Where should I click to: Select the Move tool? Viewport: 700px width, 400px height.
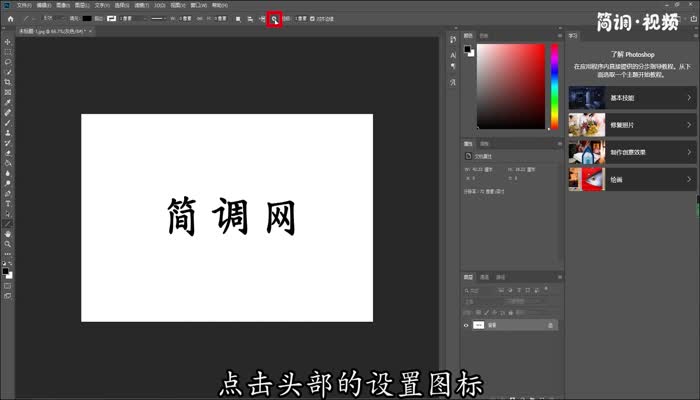pos(7,40)
